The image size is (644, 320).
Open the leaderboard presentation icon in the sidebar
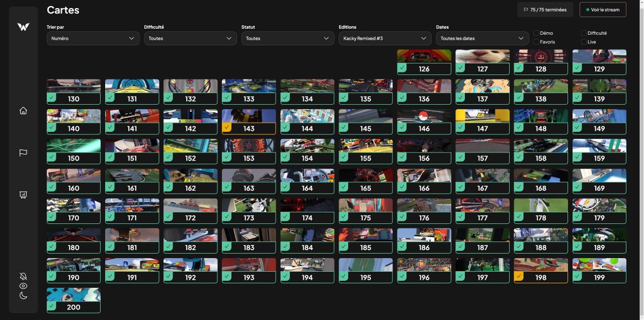point(23,195)
